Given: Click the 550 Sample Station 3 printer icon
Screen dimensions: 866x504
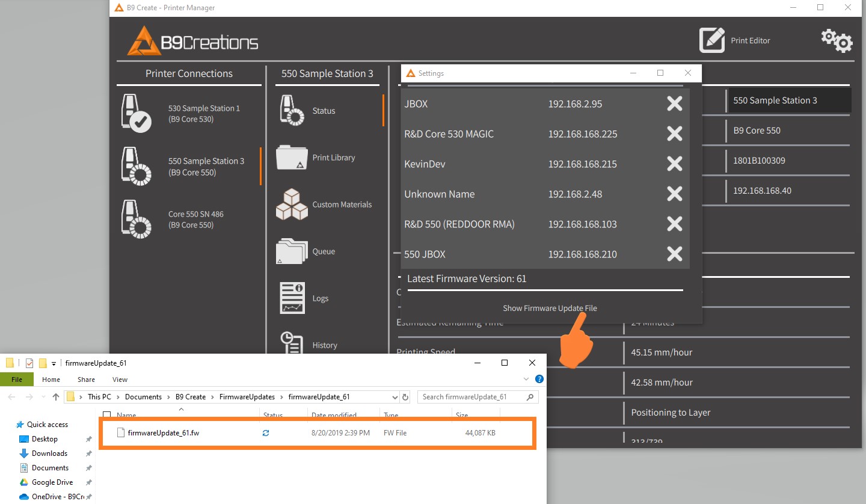Looking at the screenshot, I should 136,166.
